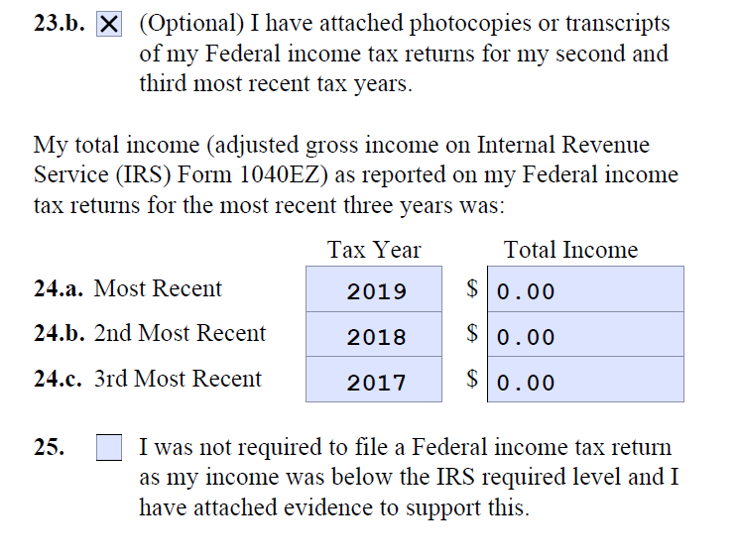Click the dollar sign beside the 2018 income

click(472, 333)
